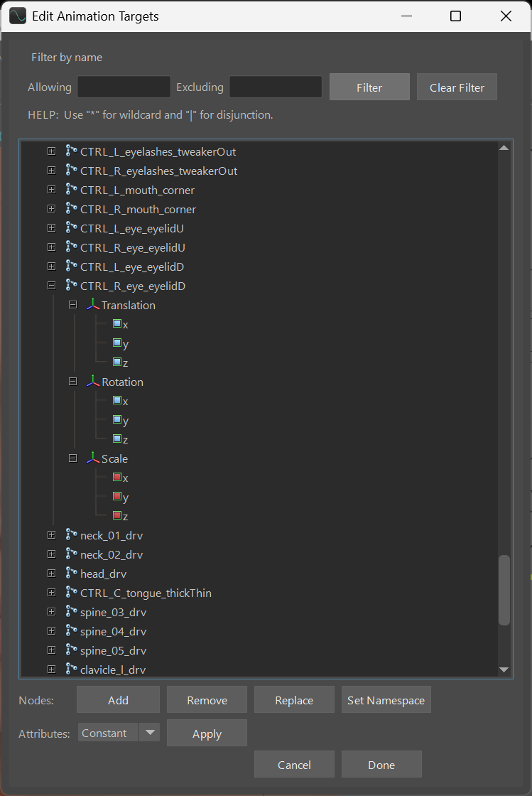
Task: Expand the spine_03_drv node
Action: pos(51,612)
